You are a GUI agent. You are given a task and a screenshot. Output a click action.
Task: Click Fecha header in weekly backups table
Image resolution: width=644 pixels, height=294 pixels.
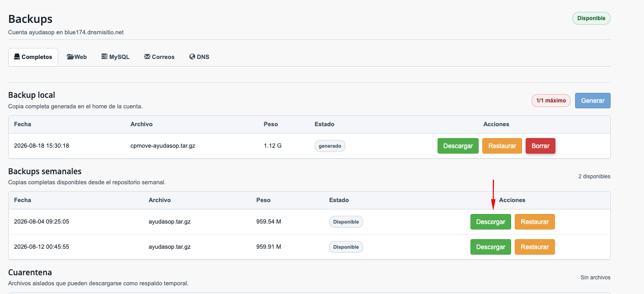[x=22, y=200]
